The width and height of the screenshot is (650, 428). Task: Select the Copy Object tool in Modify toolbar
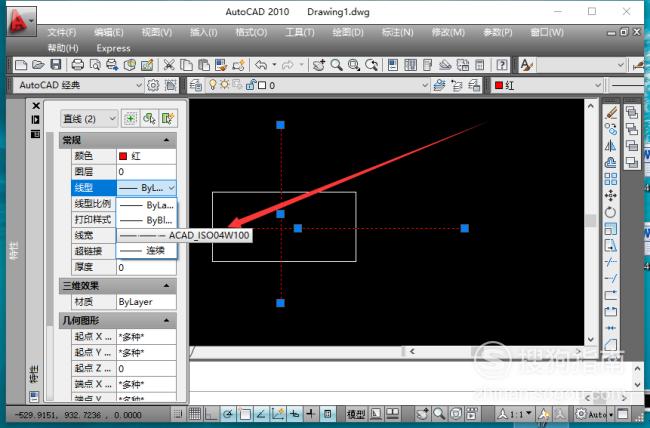[611, 129]
